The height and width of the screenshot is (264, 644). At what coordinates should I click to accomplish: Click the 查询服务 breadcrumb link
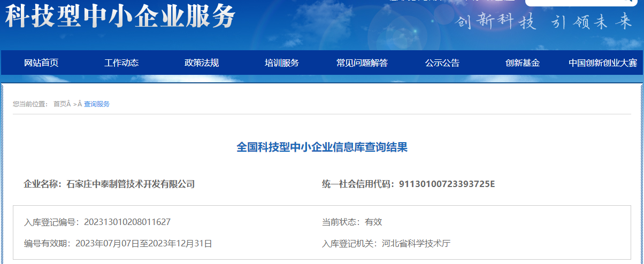(97, 104)
